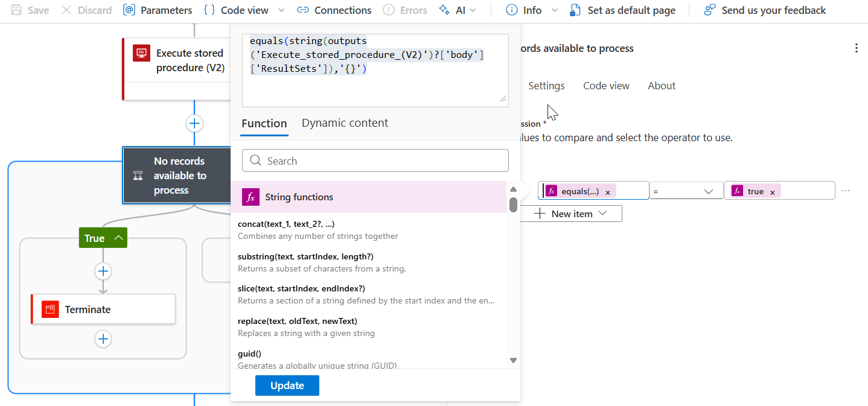
Task: Add step with plus above Terminate
Action: coord(103,271)
